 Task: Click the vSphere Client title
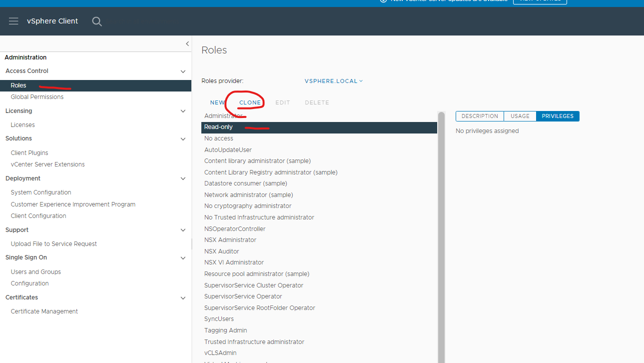click(52, 21)
